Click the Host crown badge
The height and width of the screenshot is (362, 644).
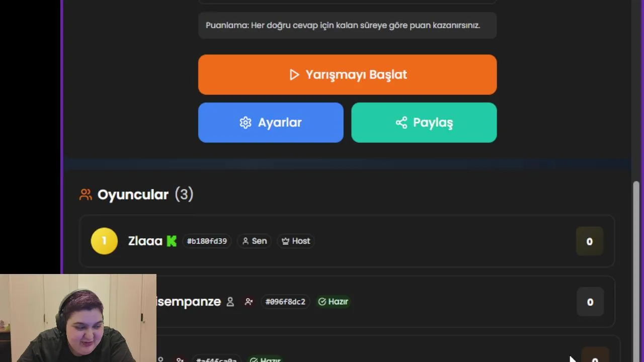(296, 241)
